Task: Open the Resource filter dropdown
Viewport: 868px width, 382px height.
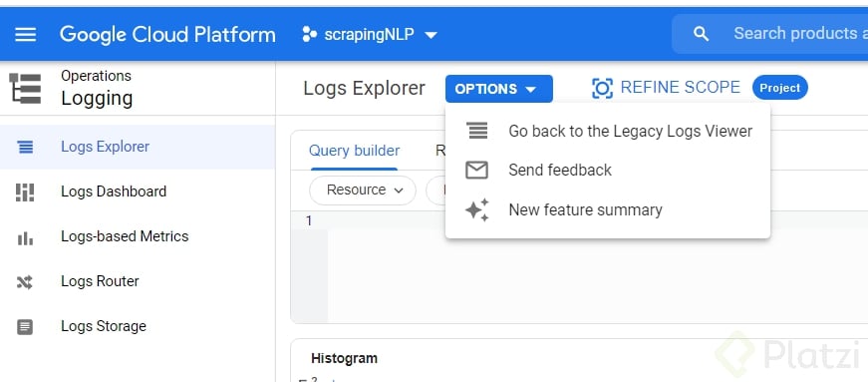Action: [x=363, y=191]
